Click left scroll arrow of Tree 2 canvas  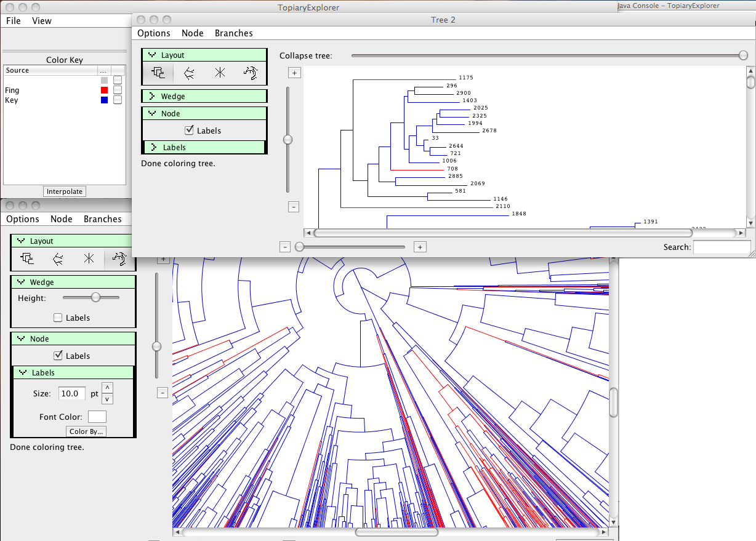tap(308, 233)
